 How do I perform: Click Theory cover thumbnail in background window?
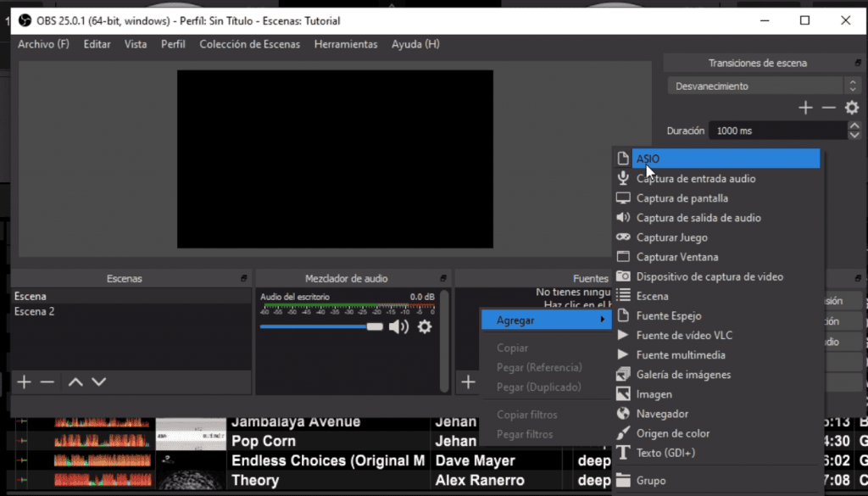click(191, 479)
